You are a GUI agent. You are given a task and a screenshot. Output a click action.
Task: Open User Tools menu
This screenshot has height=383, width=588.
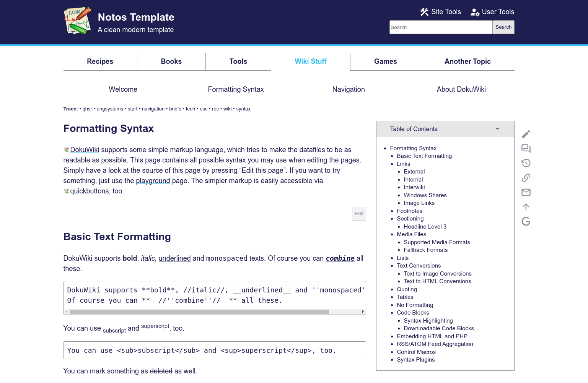pos(492,12)
